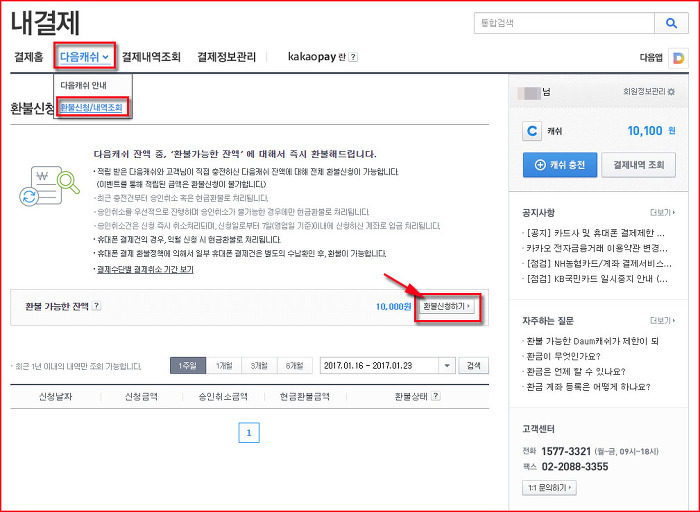
Task: Go to 결제홈 tab
Action: pos(29,57)
